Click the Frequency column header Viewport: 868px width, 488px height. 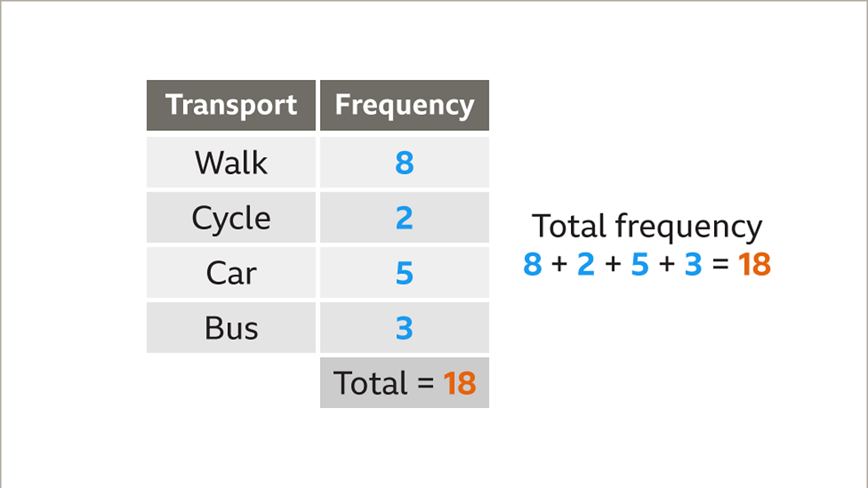point(404,105)
